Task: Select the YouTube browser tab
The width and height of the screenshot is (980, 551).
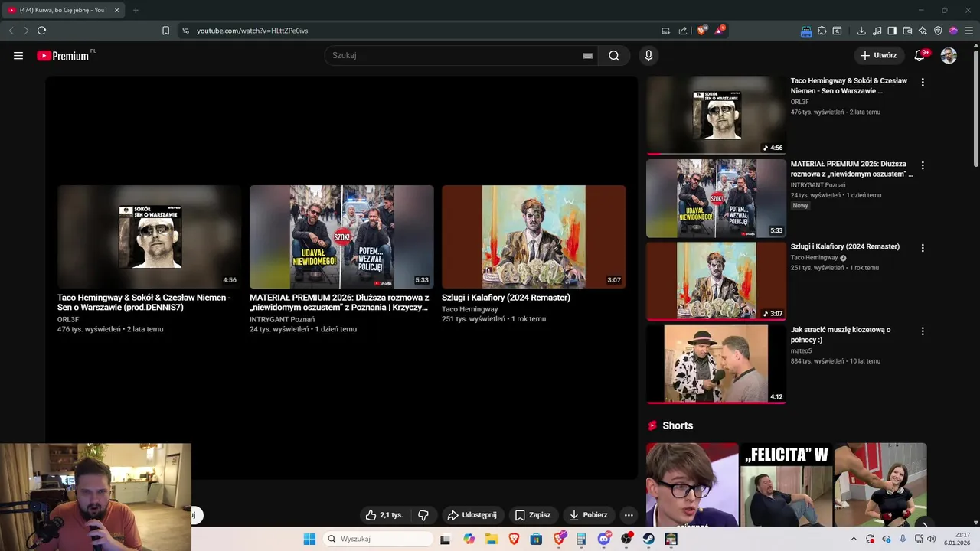Action: (63, 10)
